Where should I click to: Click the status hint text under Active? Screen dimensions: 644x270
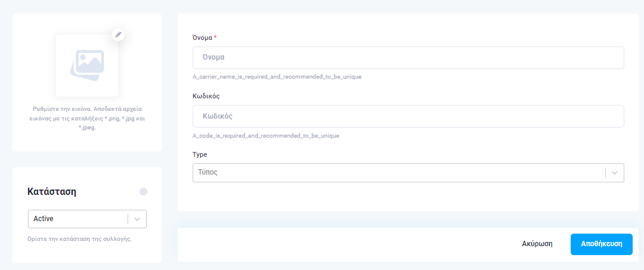point(80,239)
